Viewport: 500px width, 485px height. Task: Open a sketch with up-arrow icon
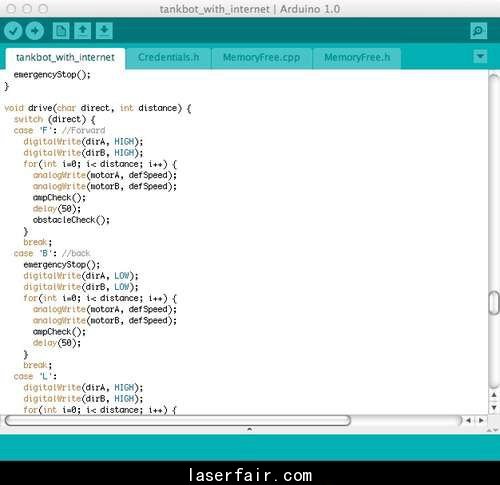point(82,31)
